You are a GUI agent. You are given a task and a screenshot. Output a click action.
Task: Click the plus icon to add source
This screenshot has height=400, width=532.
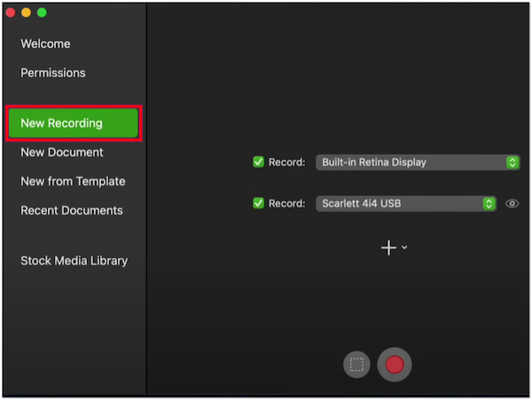point(388,248)
